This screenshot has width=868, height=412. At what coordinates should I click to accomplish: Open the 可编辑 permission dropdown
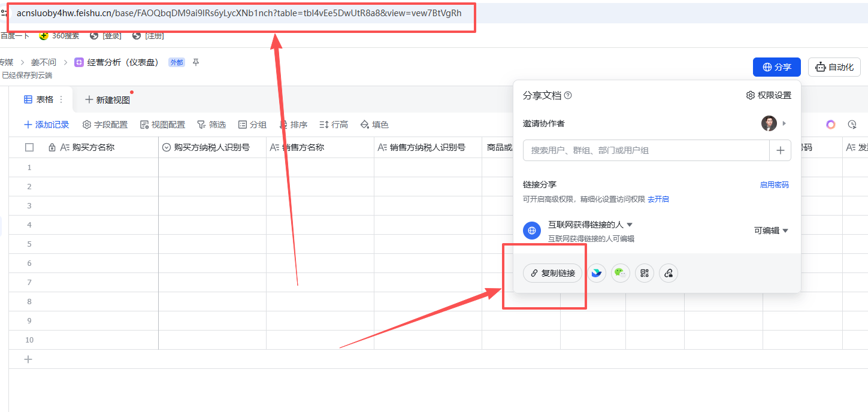click(771, 231)
